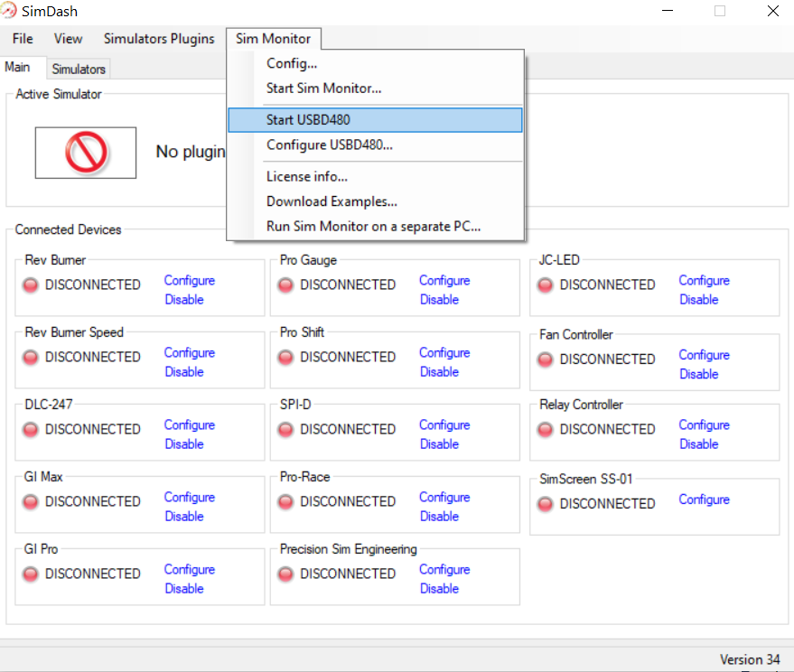
Task: Click the GI Pro red status indicator
Action: coord(31,574)
